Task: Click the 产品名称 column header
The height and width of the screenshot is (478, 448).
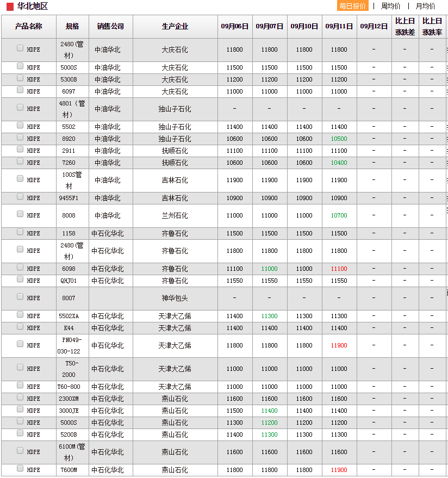Action: (29, 26)
